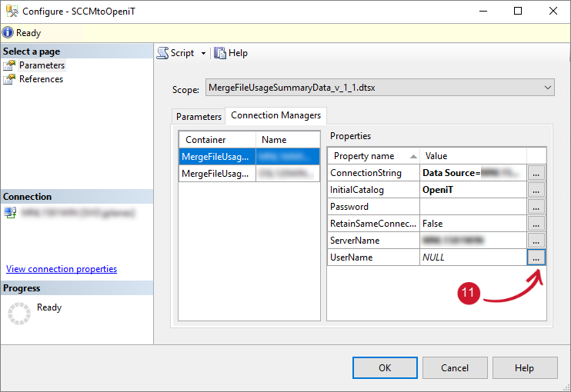Click the Container column header
Screen dimensions: 571x392
218,140
